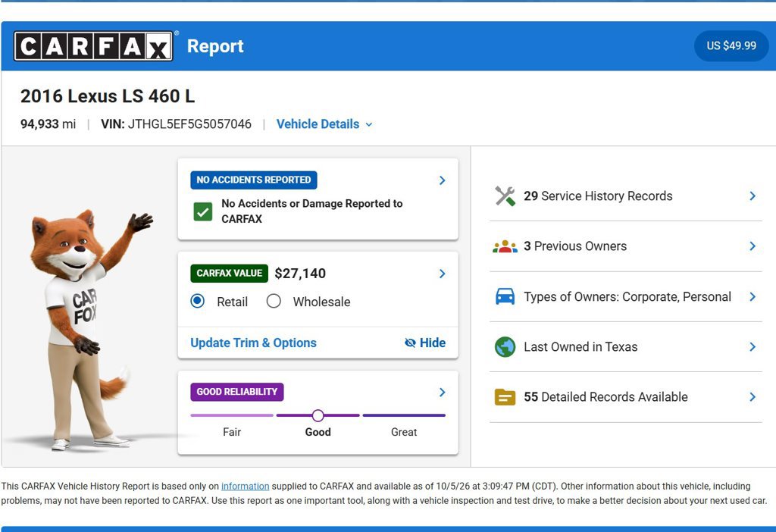Click 55 Detailed Records Available text
The height and width of the screenshot is (532, 776).
(605, 397)
